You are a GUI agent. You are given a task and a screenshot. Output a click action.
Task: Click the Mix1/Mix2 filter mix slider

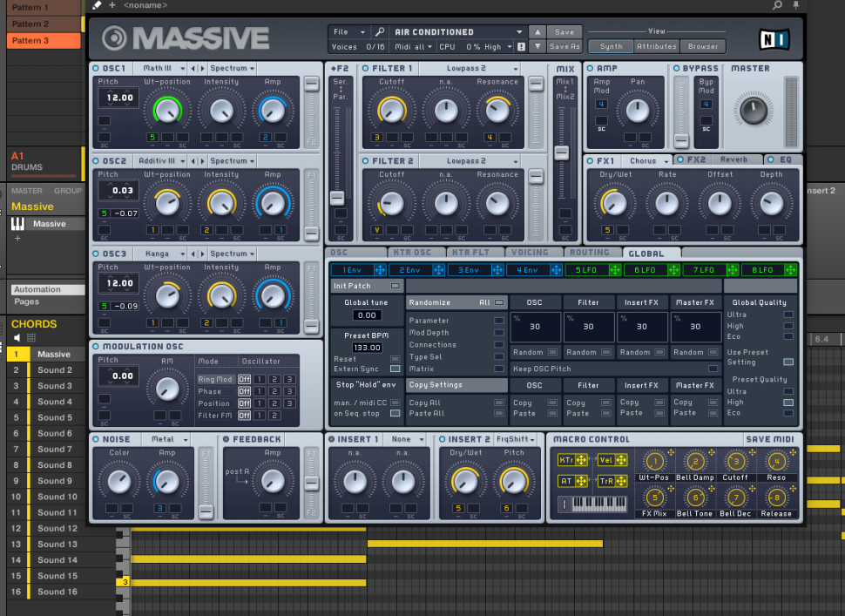pyautogui.click(x=564, y=152)
